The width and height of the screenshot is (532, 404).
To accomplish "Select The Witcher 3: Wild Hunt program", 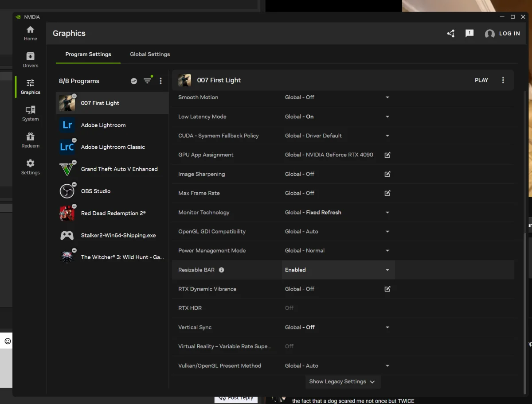I will pos(112,257).
